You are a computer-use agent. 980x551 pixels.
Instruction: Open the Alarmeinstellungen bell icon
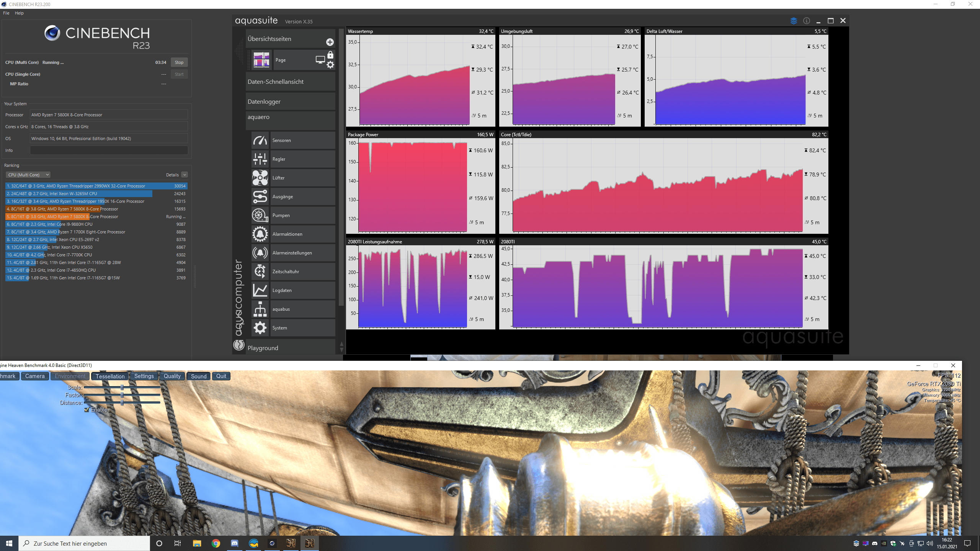click(260, 253)
